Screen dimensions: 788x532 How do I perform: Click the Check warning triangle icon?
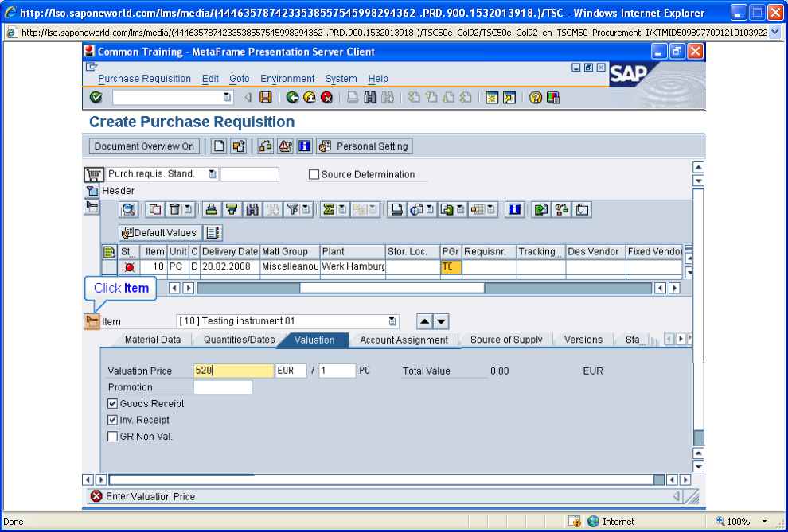pos(285,146)
